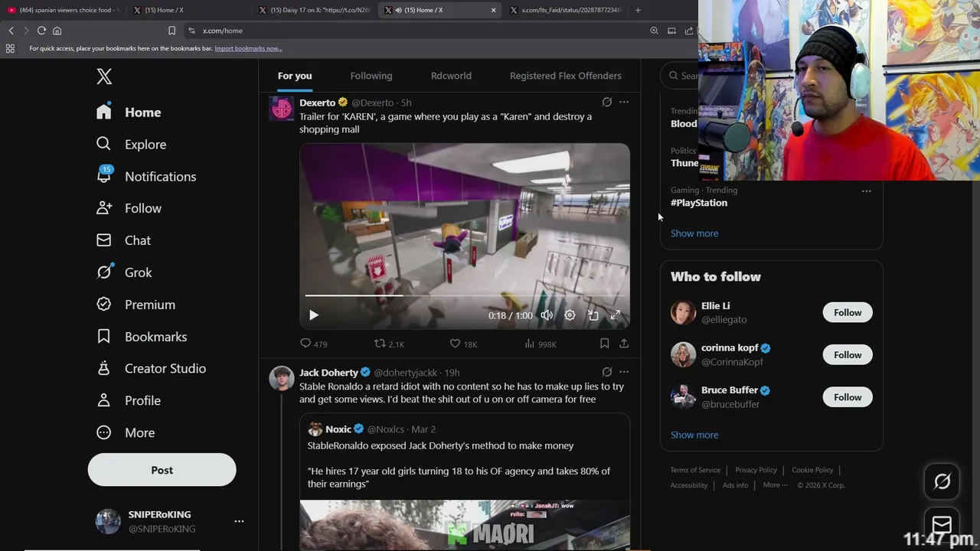Viewport: 980px width, 551px height.
Task: Open quoted Noxic post
Action: coord(465,482)
